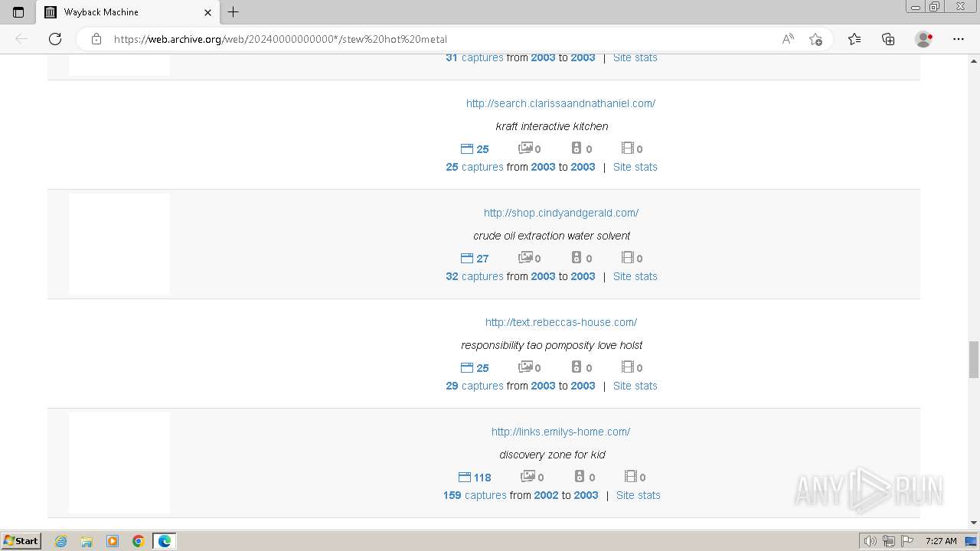Open 32 captures link for cindyandgerald
The image size is (980, 551).
click(x=475, y=276)
